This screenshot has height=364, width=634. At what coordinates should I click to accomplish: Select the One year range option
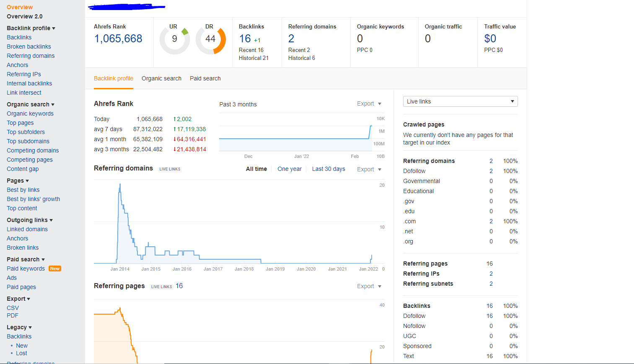tap(290, 169)
